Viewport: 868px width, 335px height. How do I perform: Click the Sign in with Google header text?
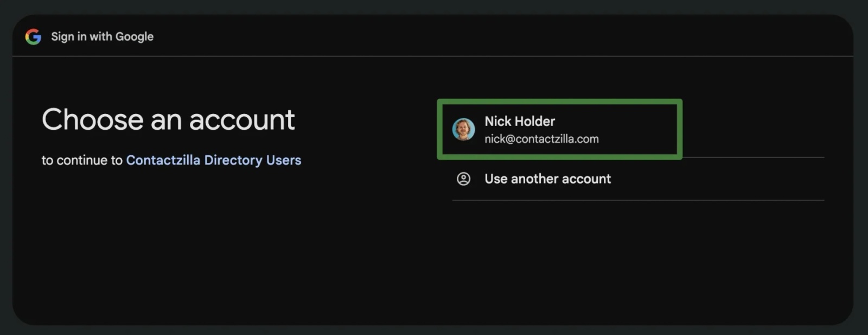click(x=103, y=36)
